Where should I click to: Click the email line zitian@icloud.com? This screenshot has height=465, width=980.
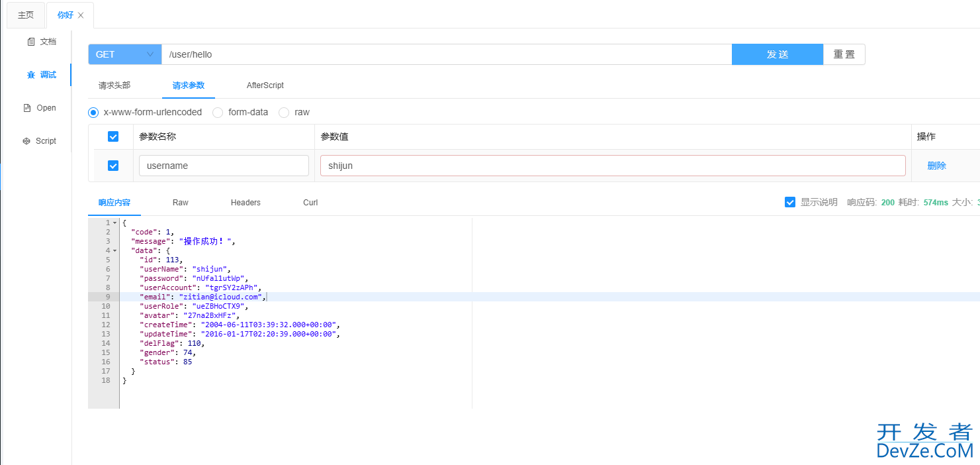pos(202,297)
